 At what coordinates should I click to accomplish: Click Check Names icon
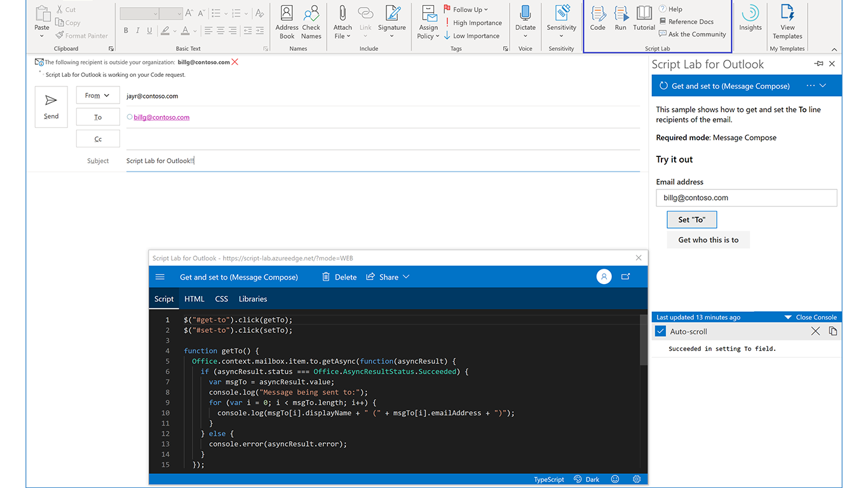pos(311,13)
